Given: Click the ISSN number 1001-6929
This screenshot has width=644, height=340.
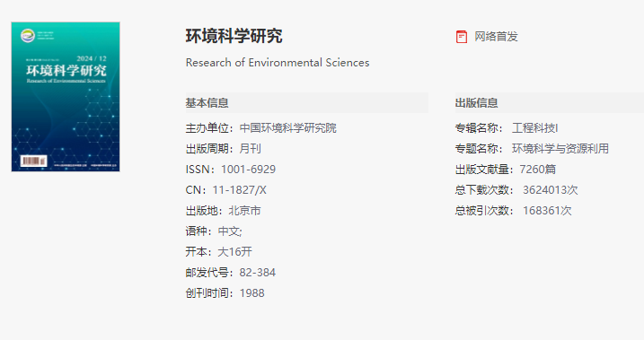Looking at the screenshot, I should [x=248, y=169].
